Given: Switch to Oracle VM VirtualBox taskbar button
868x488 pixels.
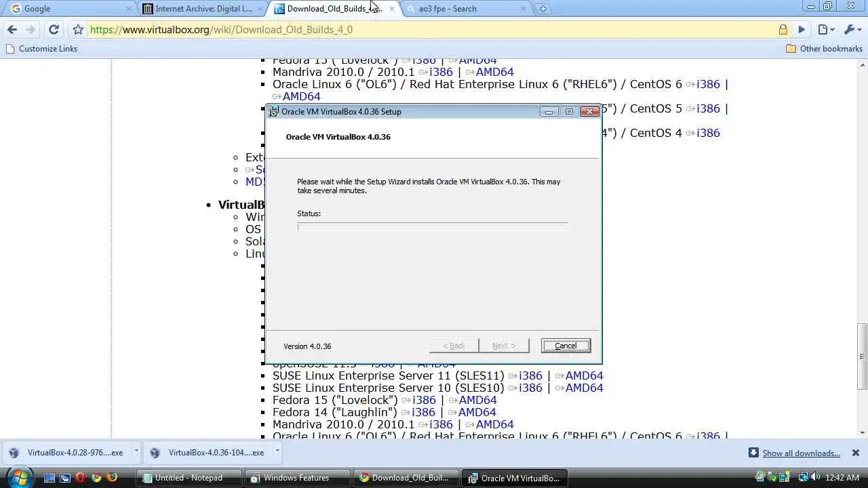Looking at the screenshot, I should click(515, 478).
